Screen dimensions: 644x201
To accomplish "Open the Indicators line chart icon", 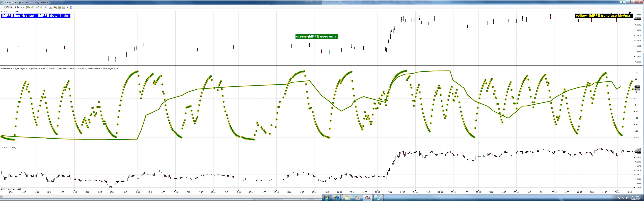I will click(x=64, y=7).
